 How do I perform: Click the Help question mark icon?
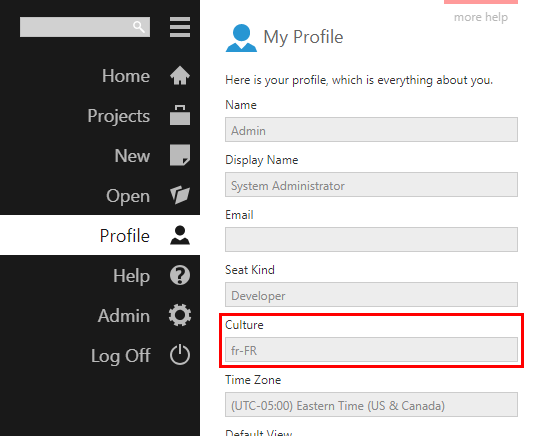[180, 275]
